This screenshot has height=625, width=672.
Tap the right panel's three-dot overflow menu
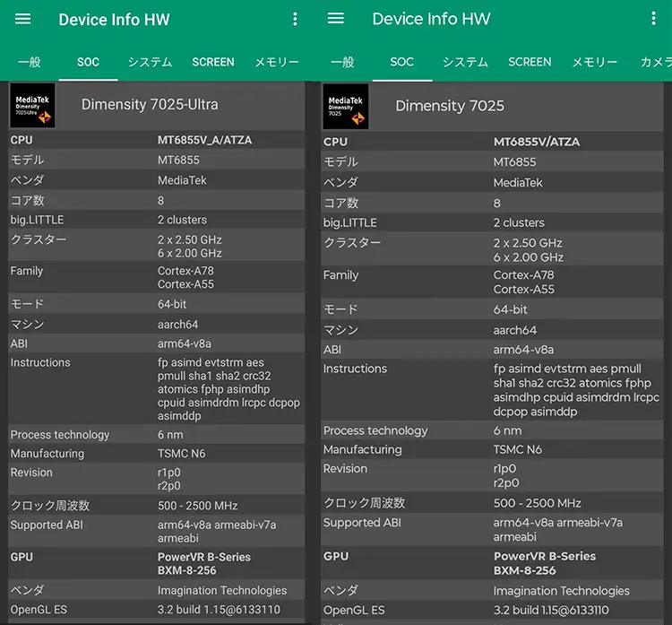tap(655, 19)
